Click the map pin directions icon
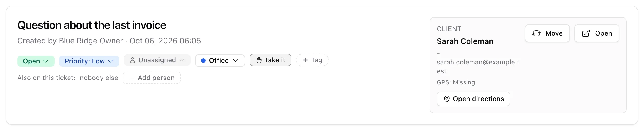Image resolution: width=644 pixels, height=130 pixels. (x=447, y=99)
